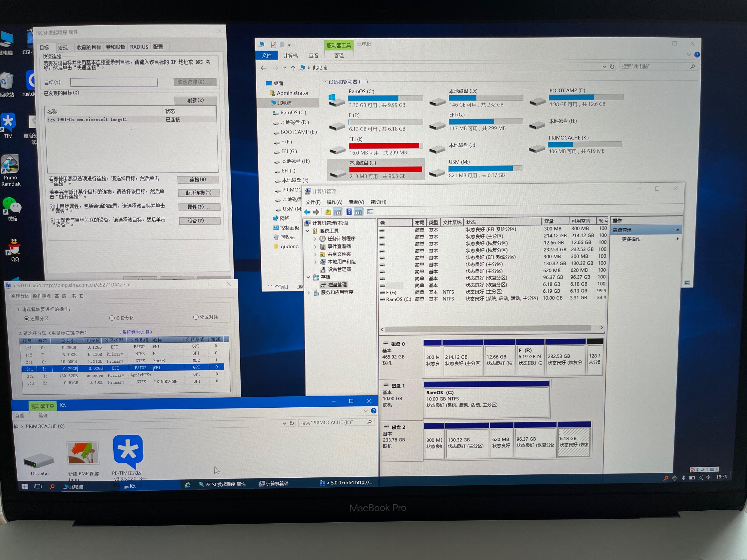Click the 属性(P)... button
Image resolution: width=747 pixels, height=560 pixels.
click(x=199, y=207)
